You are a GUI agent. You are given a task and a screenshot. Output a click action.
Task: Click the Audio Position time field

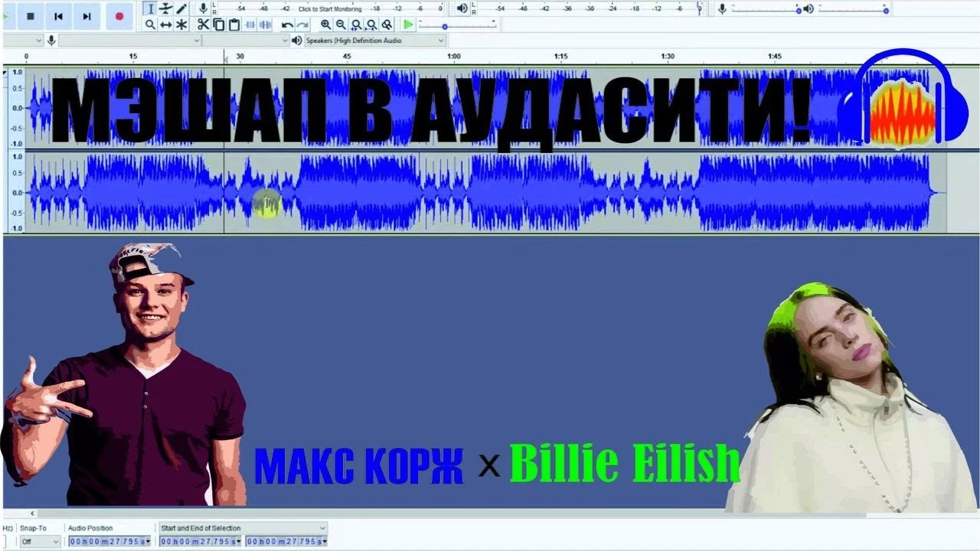109,541
